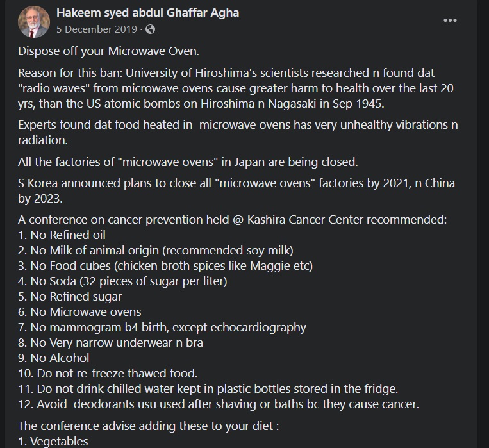The width and height of the screenshot is (489, 448).
Task: Click the "9. No Alcohol" list item
Action: 54,358
